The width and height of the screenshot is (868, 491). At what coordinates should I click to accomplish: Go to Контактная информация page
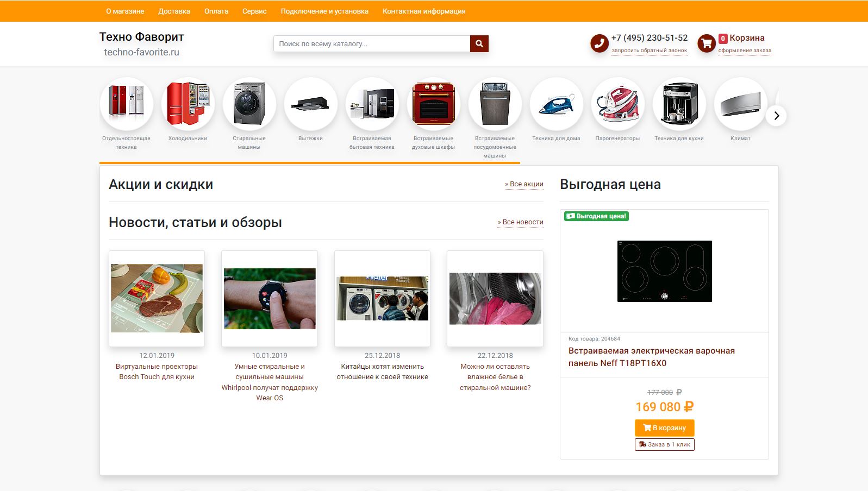423,11
